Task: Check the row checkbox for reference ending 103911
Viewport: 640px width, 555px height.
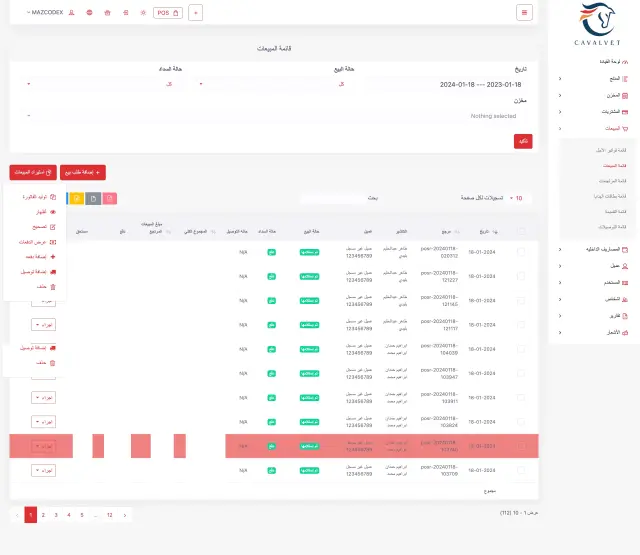Action: [521, 397]
